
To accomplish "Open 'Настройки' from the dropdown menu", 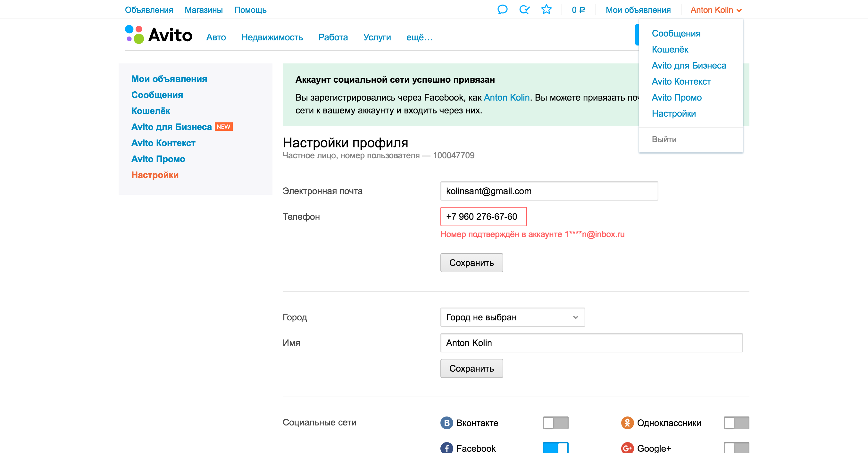I will click(x=673, y=113).
